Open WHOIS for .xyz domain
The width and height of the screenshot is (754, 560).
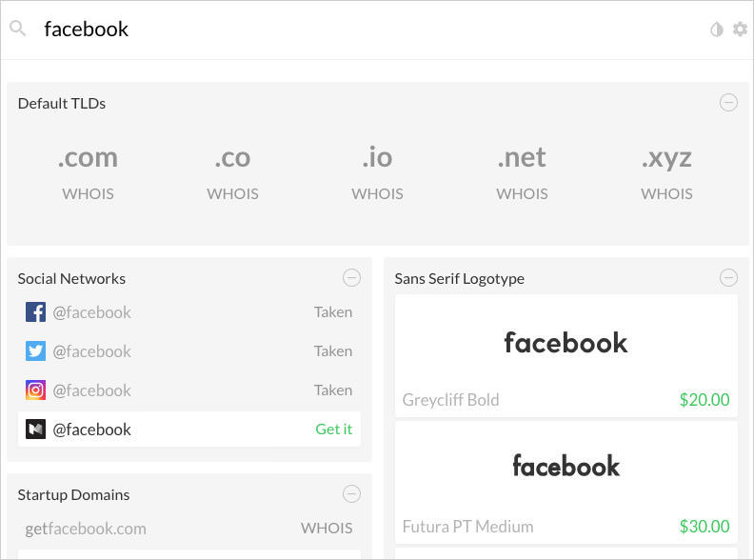pos(666,193)
